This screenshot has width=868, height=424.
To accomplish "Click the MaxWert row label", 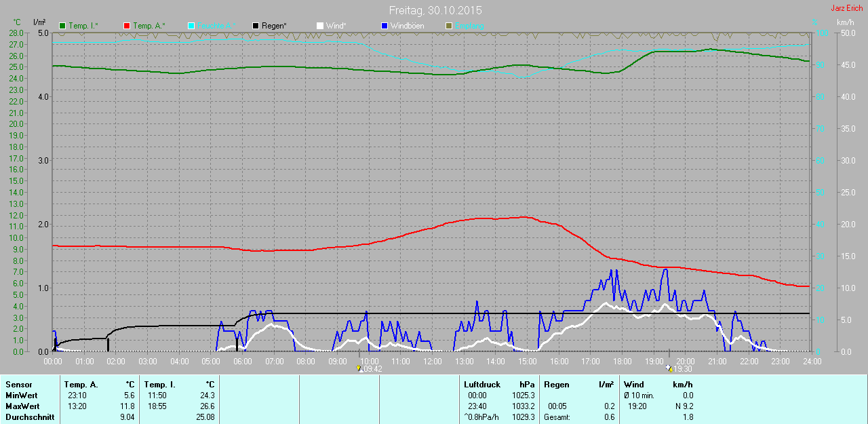I will [x=22, y=406].
